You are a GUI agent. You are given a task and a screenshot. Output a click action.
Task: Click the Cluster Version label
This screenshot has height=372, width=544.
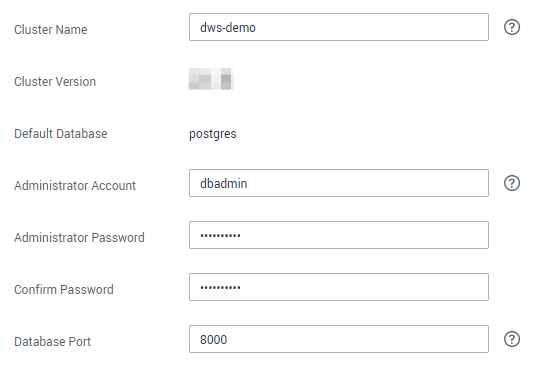tap(55, 82)
